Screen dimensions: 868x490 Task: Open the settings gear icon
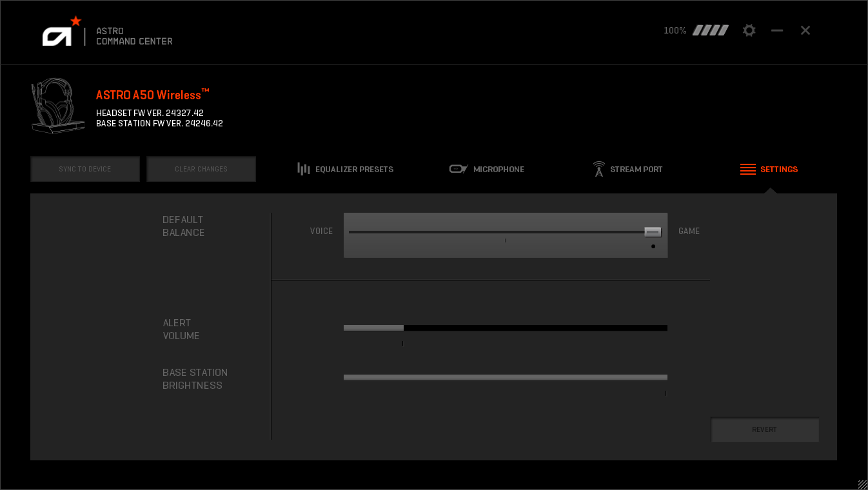point(749,30)
